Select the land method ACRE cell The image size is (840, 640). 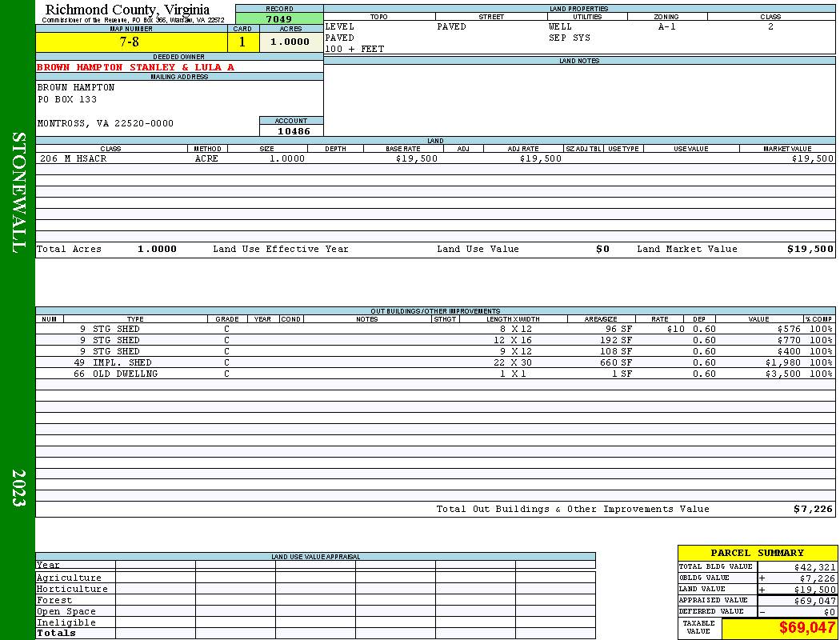[206, 159]
